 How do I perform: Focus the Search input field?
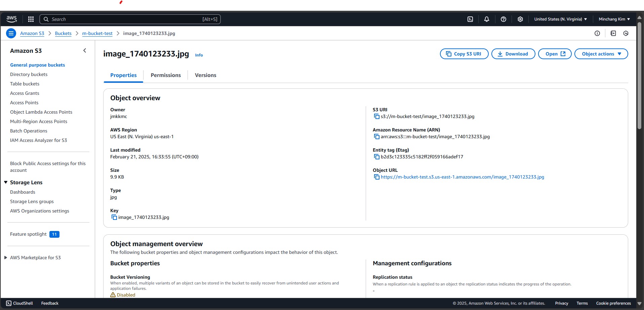click(x=130, y=19)
